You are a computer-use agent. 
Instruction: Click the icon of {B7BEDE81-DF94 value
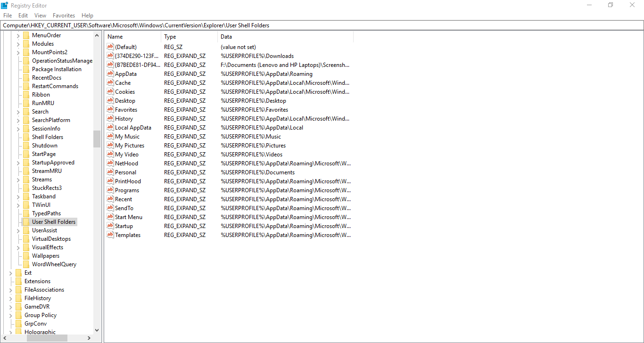click(110, 65)
